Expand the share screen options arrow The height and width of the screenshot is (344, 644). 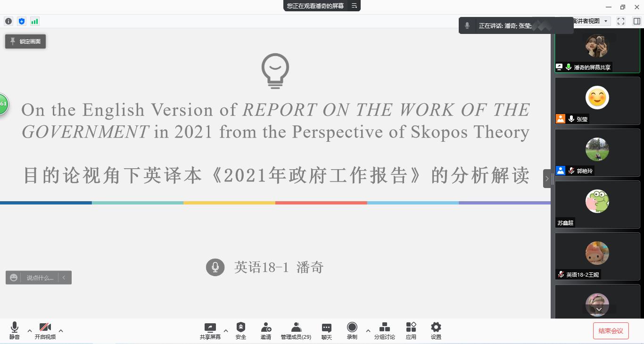[226, 331]
